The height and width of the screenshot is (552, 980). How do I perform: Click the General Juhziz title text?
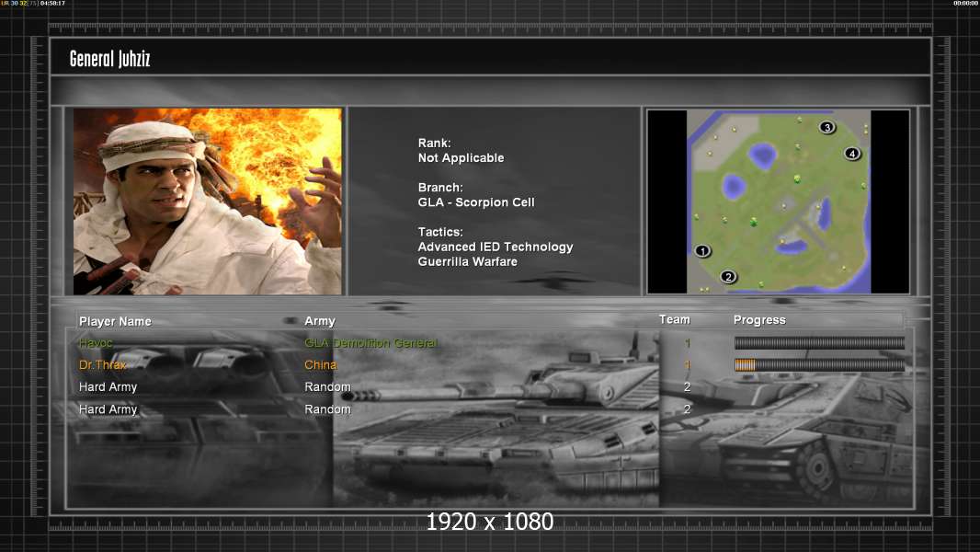(x=109, y=60)
